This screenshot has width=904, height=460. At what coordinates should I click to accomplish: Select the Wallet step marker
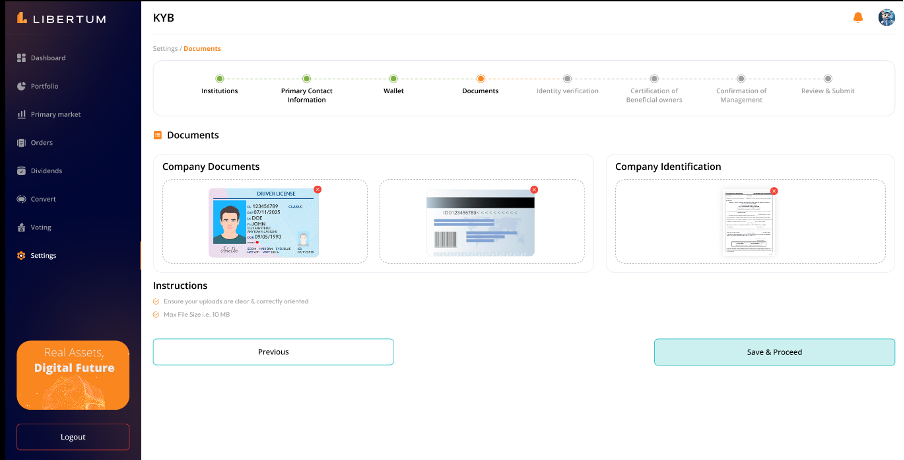point(393,78)
